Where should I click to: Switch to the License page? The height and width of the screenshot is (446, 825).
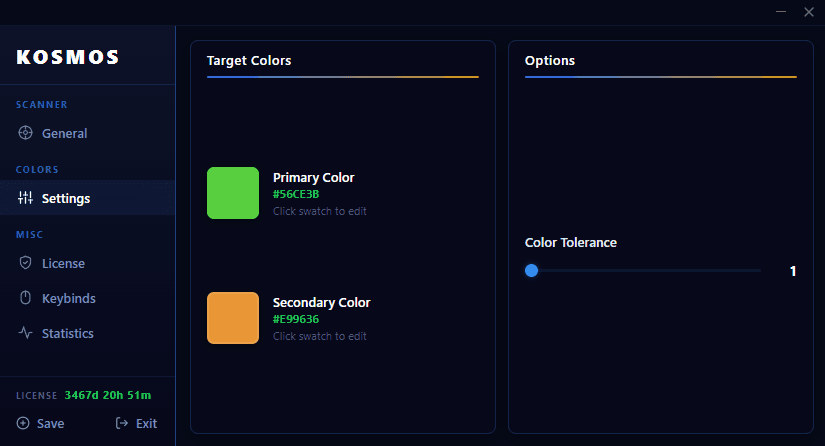click(x=63, y=263)
